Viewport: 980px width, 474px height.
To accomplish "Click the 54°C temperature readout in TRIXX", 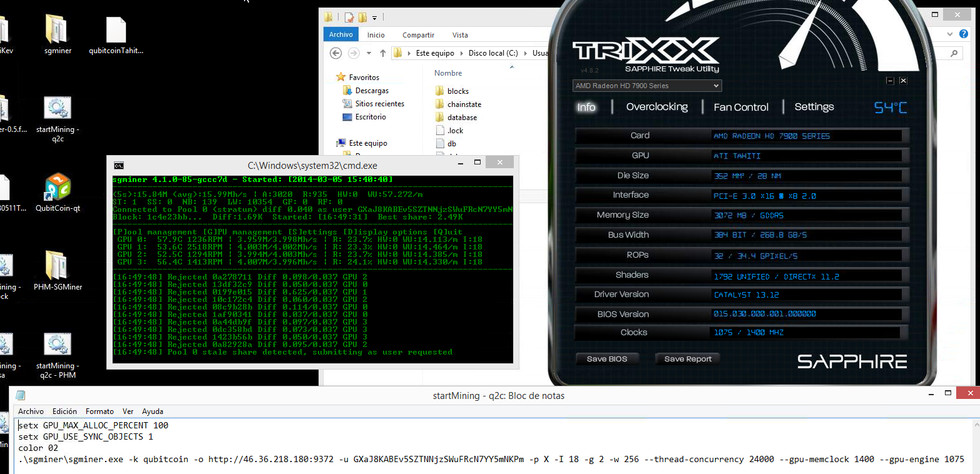I will 890,108.
